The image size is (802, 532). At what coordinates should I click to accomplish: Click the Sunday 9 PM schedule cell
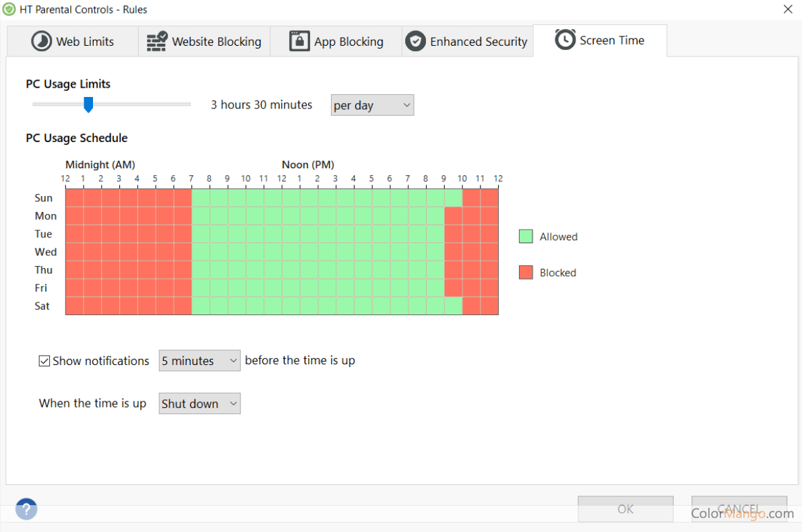pos(453,198)
